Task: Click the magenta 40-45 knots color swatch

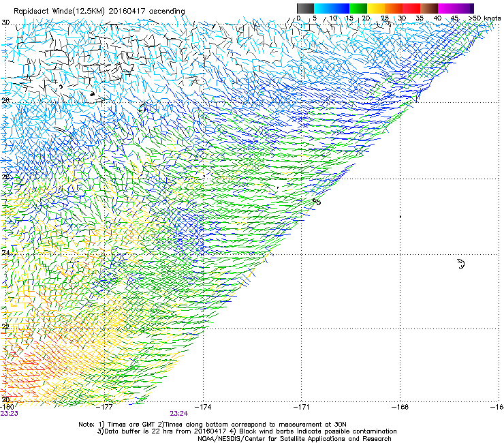Action: (x=447, y=8)
